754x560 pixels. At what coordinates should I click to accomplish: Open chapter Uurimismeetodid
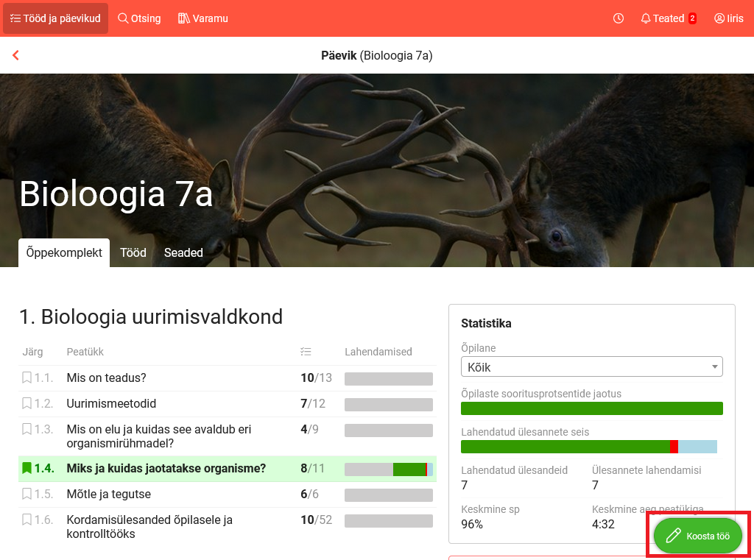click(111, 404)
